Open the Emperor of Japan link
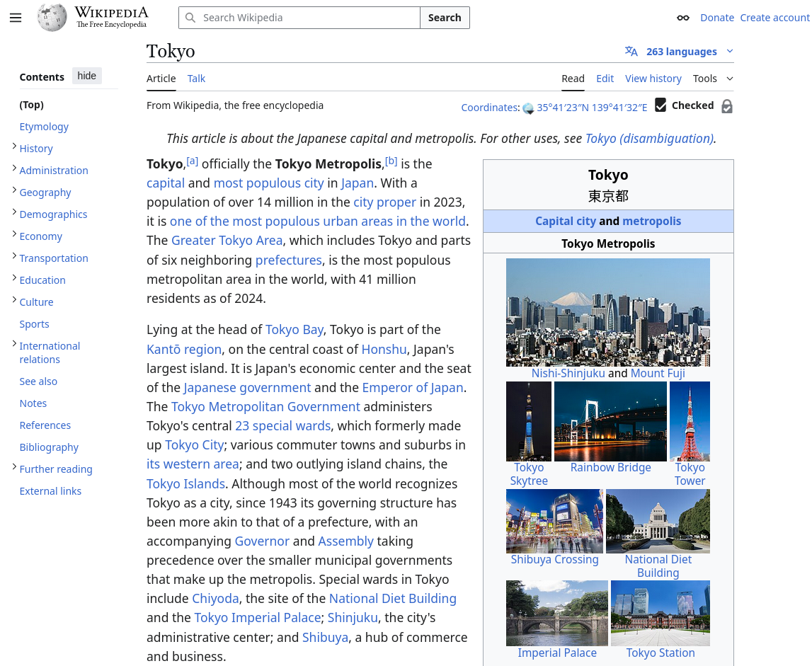Screen dimensions: 812x666 click(412, 387)
